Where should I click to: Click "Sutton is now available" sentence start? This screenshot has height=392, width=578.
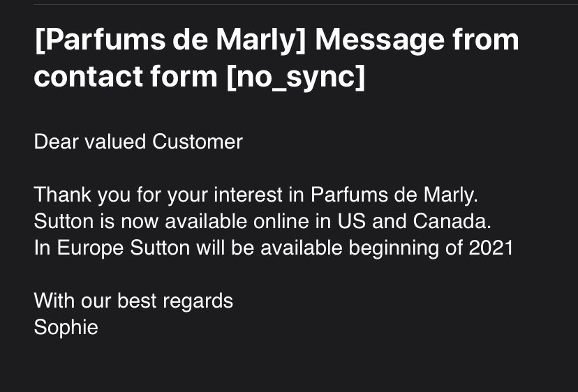(140, 221)
